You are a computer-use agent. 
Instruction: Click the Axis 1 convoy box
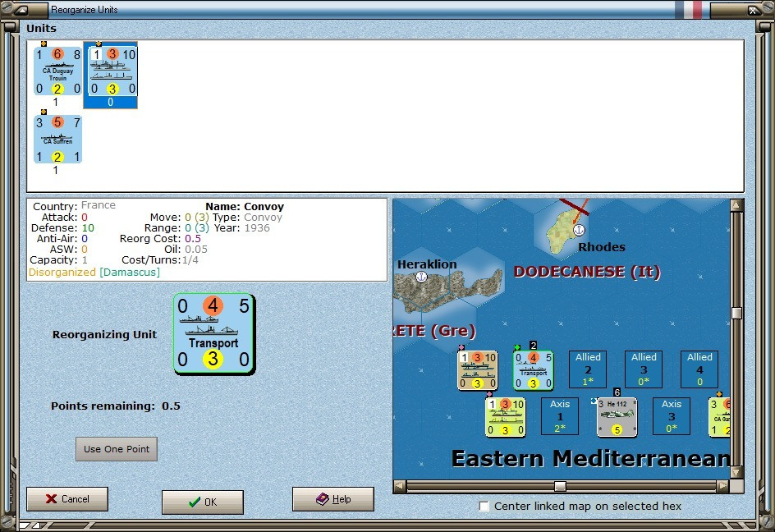click(x=560, y=416)
